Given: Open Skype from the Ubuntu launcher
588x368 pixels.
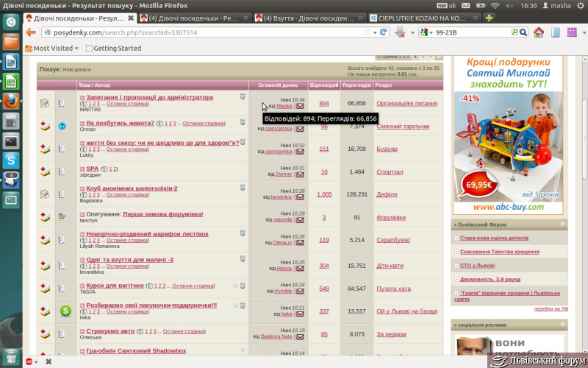Looking at the screenshot, I should pos(11,159).
